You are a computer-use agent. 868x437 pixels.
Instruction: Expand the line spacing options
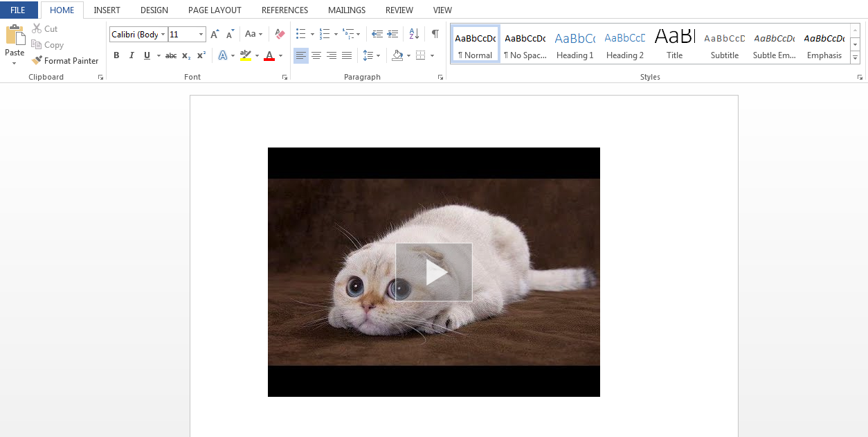(378, 55)
